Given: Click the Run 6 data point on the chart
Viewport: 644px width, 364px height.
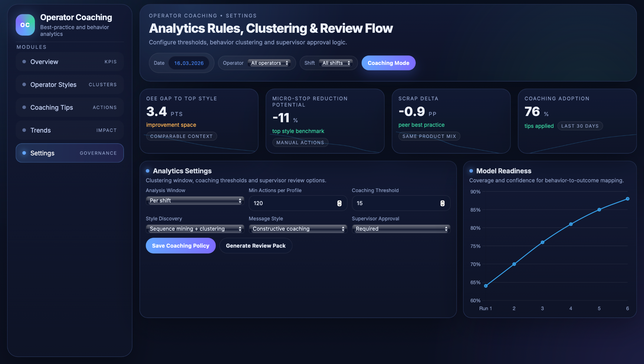Looking at the screenshot, I should point(627,199).
